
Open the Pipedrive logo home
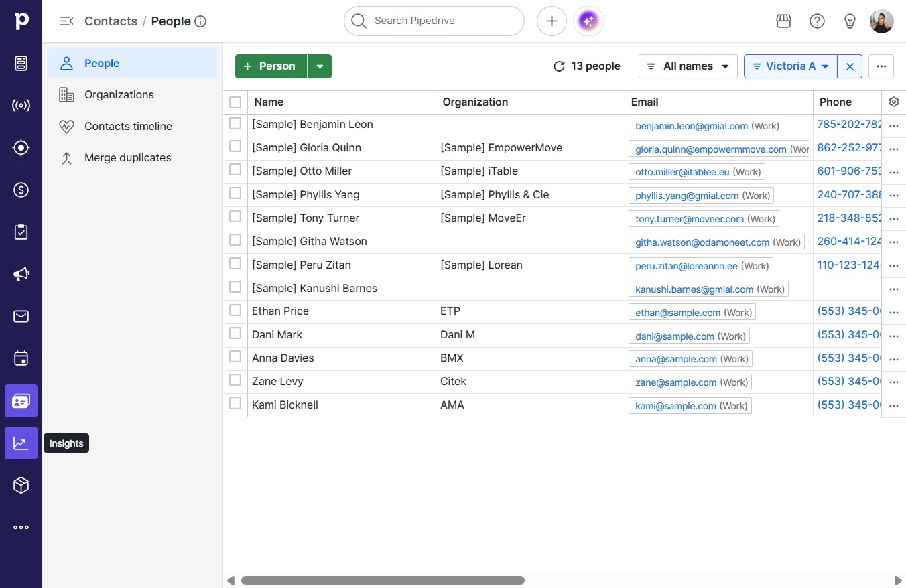coord(21,21)
